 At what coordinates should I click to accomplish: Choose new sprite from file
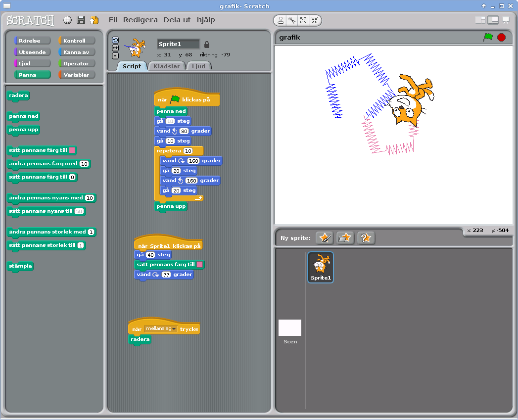[x=345, y=238]
